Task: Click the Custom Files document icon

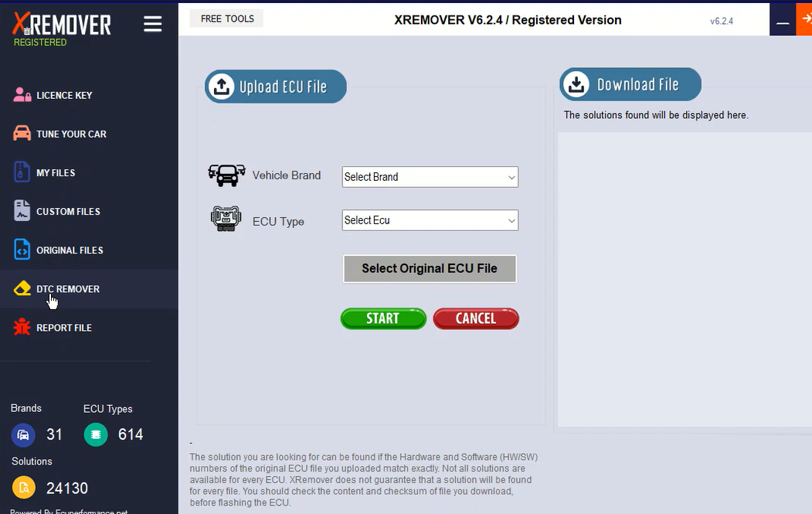Action: 22,211
